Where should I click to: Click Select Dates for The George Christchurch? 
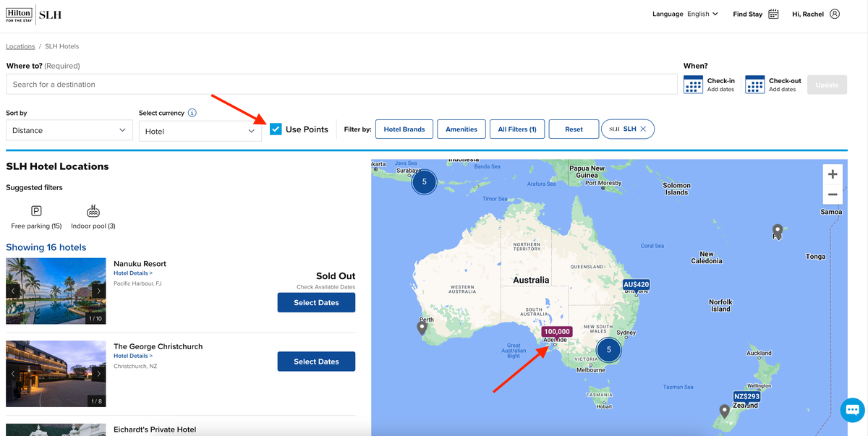316,361
